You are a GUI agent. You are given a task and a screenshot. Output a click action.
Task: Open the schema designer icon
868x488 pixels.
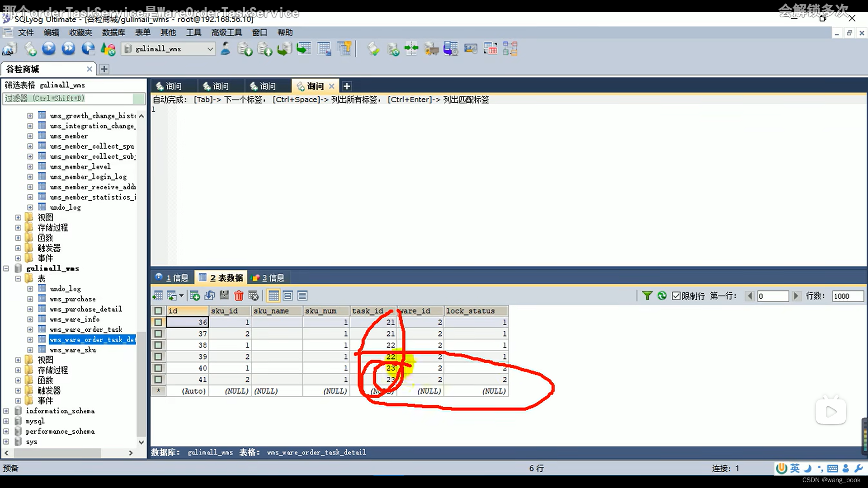point(510,49)
